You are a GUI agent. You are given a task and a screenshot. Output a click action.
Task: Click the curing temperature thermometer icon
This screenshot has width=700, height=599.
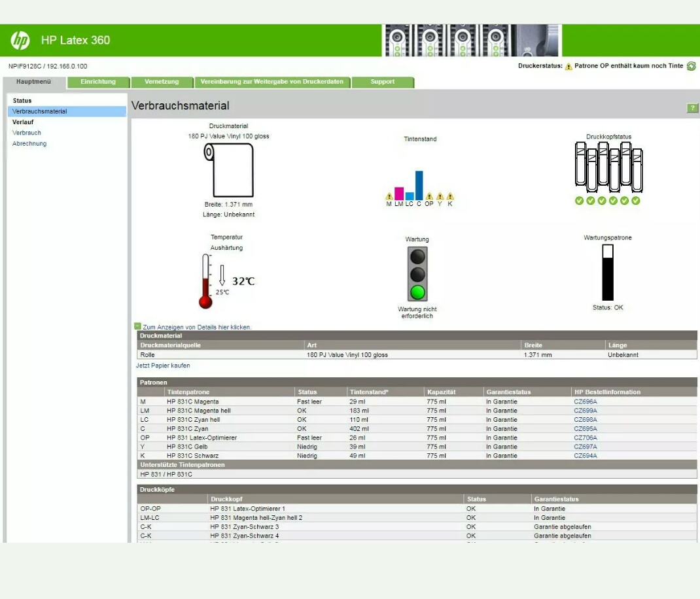205,281
